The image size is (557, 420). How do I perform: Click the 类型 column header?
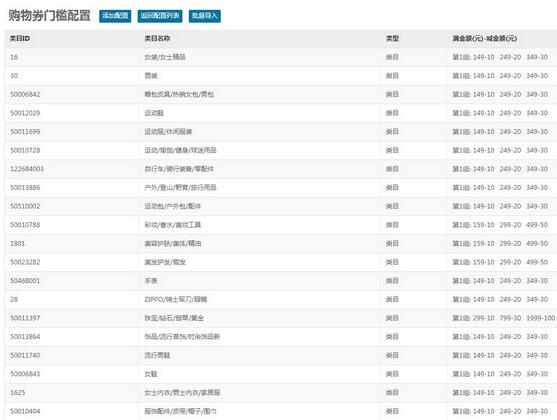[392, 38]
